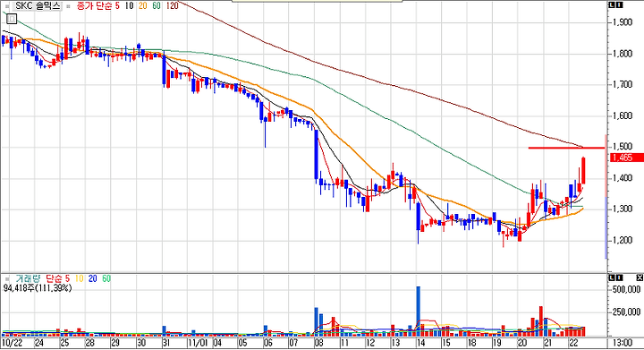The height and width of the screenshot is (350, 644).
Task: Click the small square icon below the SKC title
Action: (x=12, y=19)
